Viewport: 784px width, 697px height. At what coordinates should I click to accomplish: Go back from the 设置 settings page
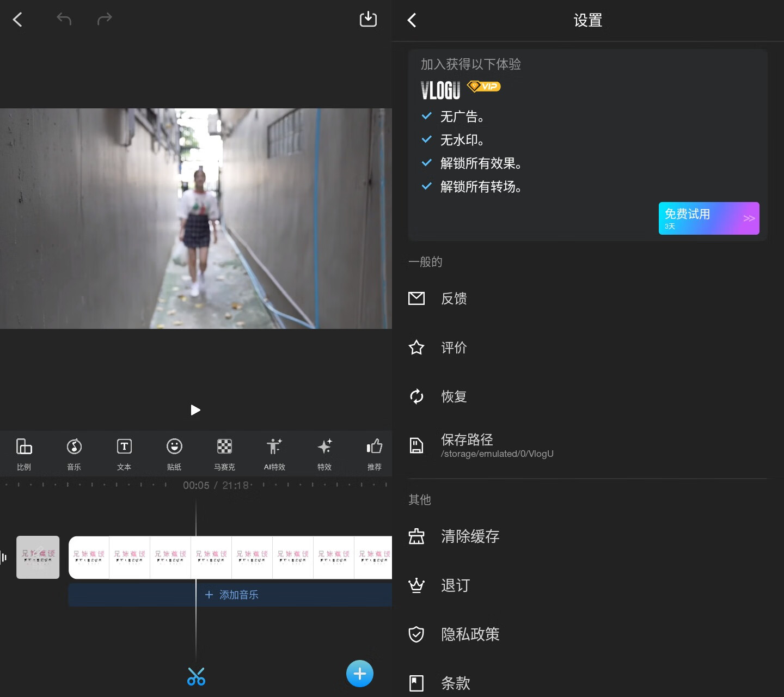tap(412, 21)
